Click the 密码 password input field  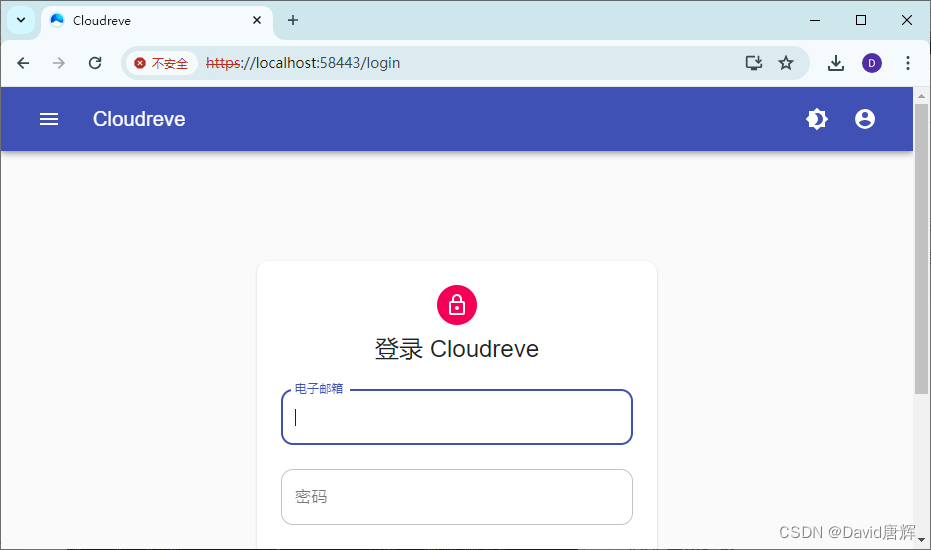pos(457,497)
